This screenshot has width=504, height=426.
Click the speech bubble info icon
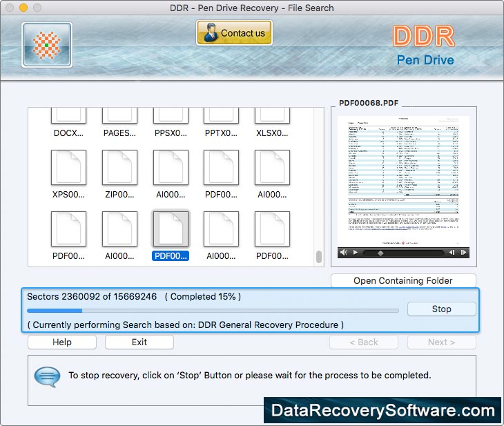coord(47,376)
